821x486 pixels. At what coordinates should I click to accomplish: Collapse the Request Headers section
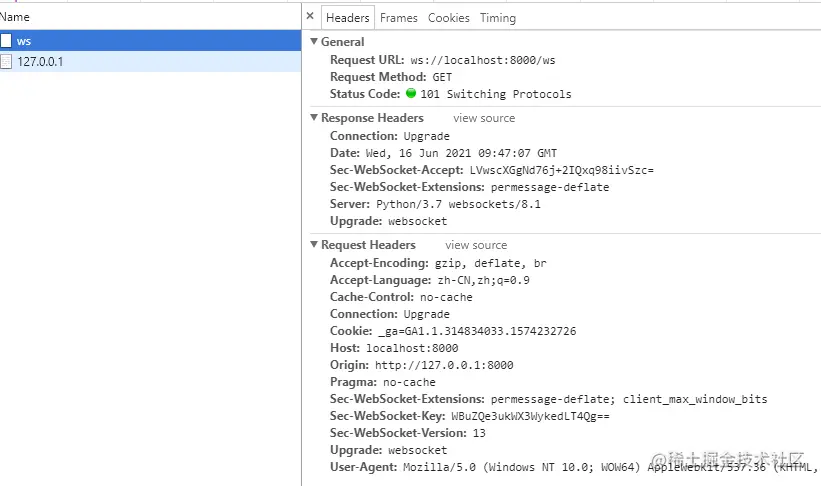click(314, 245)
